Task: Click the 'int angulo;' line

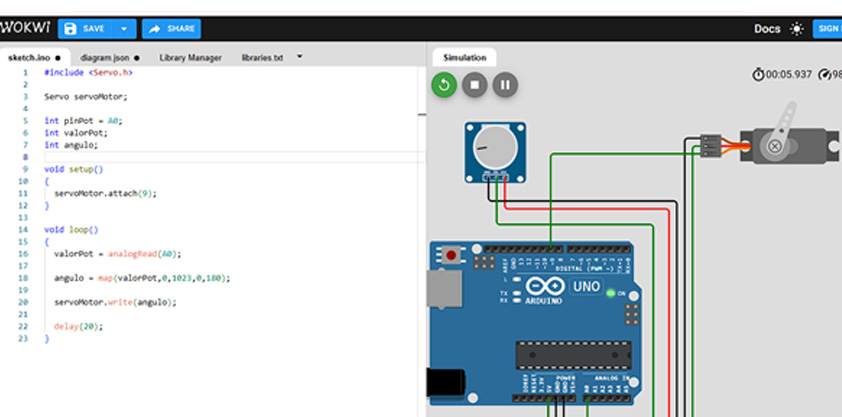Action: [x=71, y=145]
